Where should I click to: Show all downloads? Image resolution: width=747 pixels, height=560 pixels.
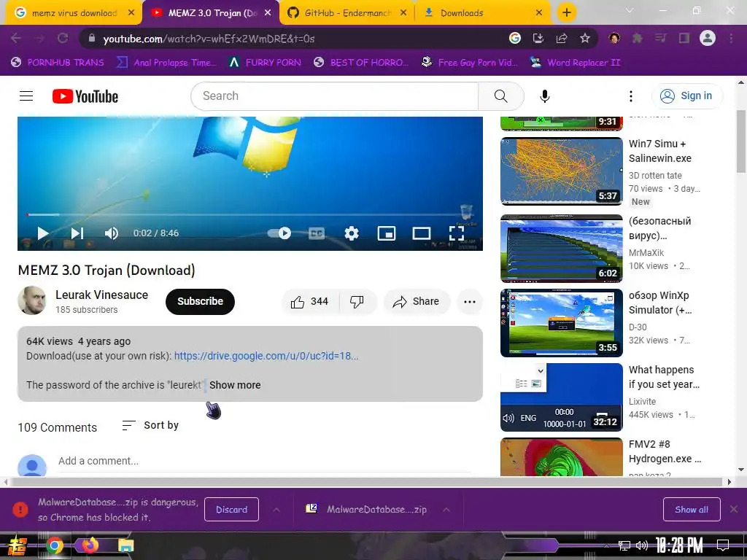pyautogui.click(x=692, y=510)
